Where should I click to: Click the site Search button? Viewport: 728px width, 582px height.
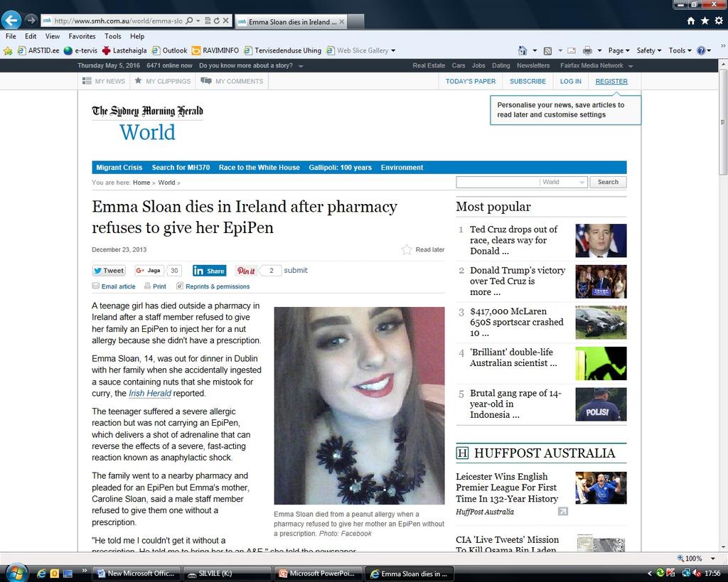click(x=608, y=182)
